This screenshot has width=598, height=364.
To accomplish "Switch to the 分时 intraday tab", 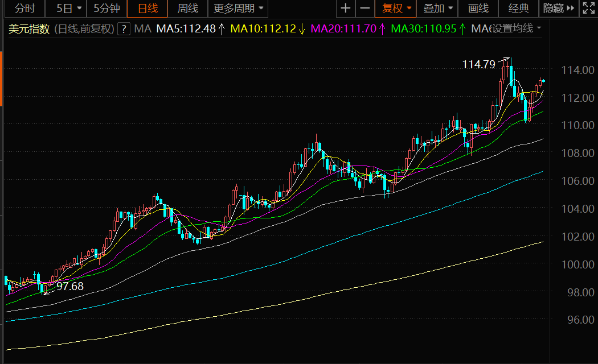I will tap(25, 9).
